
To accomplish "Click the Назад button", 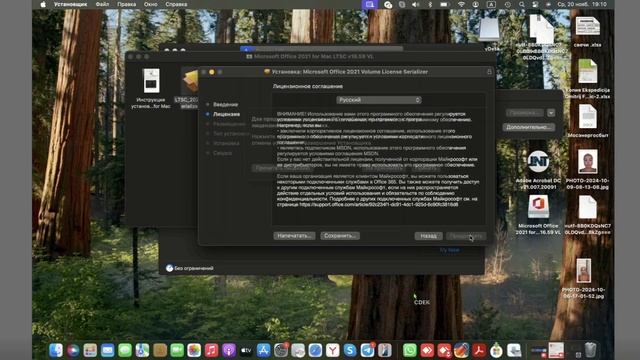I will point(428,236).
